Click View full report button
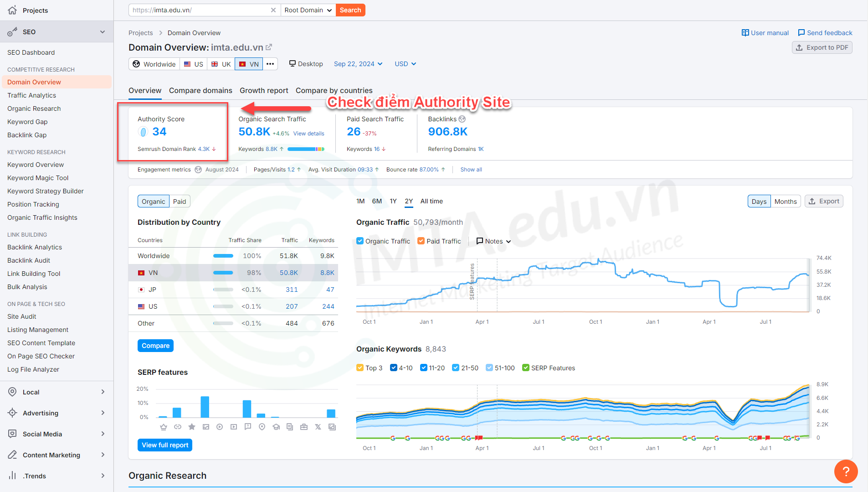The height and width of the screenshot is (492, 868). click(x=165, y=445)
